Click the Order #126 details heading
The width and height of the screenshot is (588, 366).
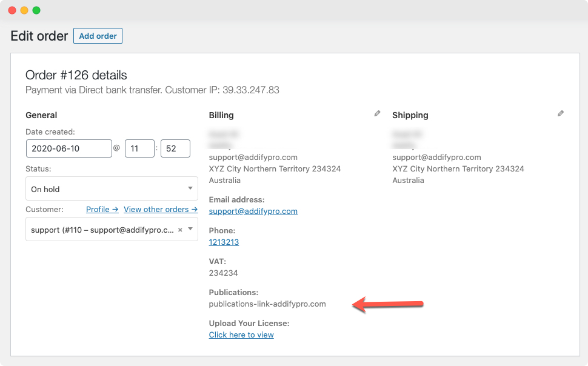tap(76, 75)
